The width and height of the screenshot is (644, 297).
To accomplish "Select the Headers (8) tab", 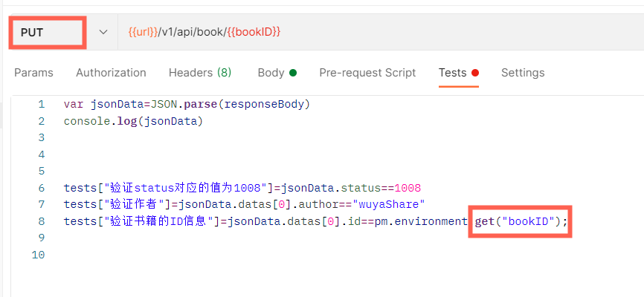I will [x=200, y=73].
